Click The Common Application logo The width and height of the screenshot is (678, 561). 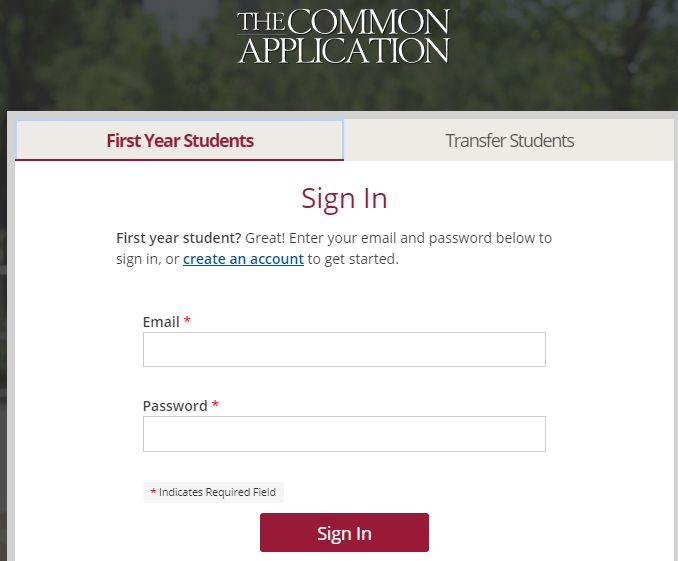343,36
